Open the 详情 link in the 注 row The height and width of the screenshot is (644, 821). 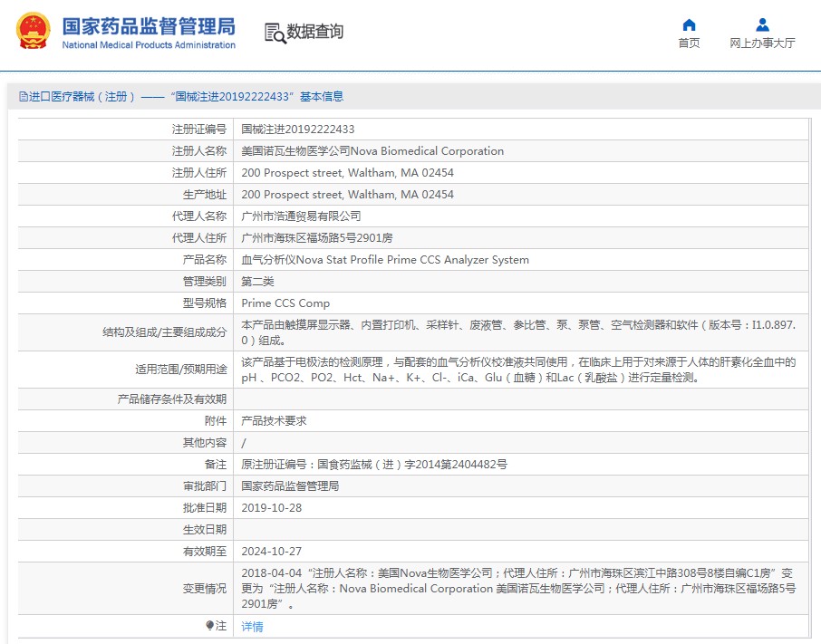coord(253,626)
